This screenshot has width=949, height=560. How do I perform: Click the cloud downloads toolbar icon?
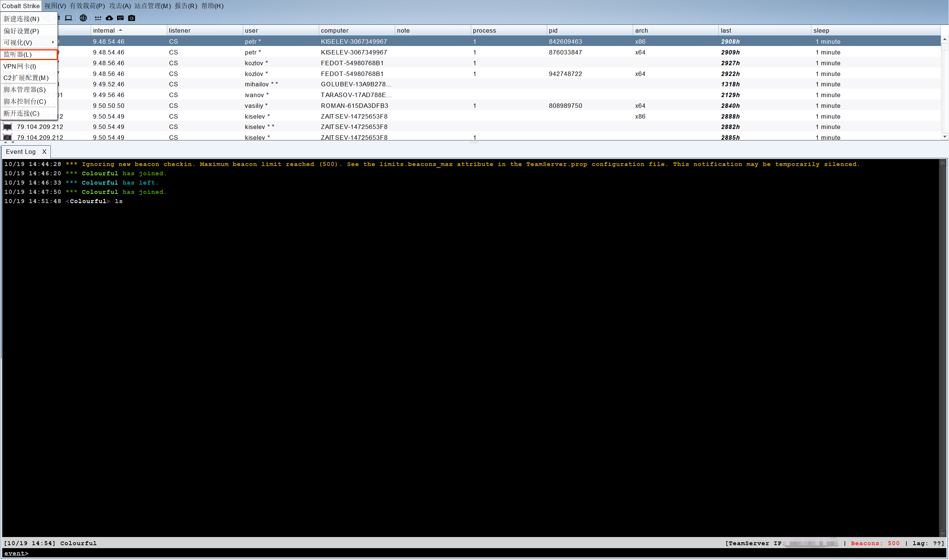point(109,18)
